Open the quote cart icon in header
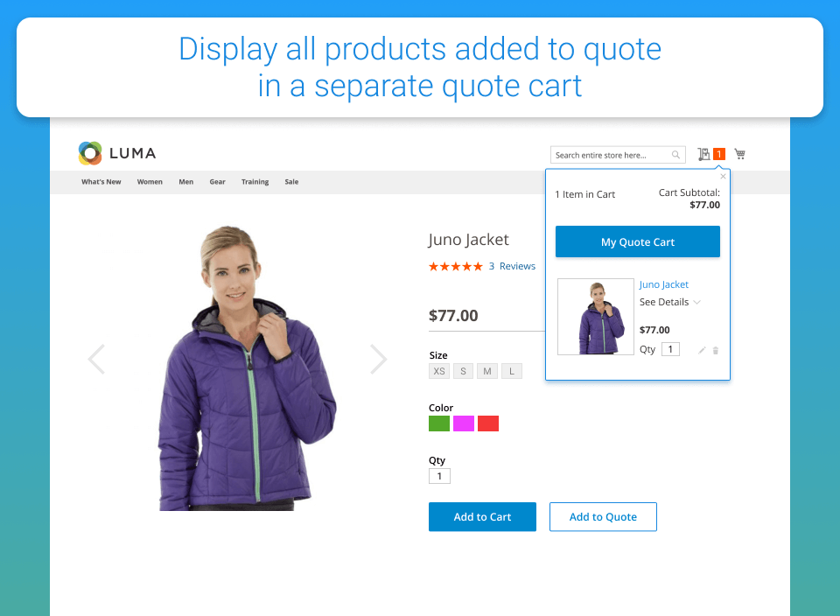840x616 pixels. [x=703, y=154]
